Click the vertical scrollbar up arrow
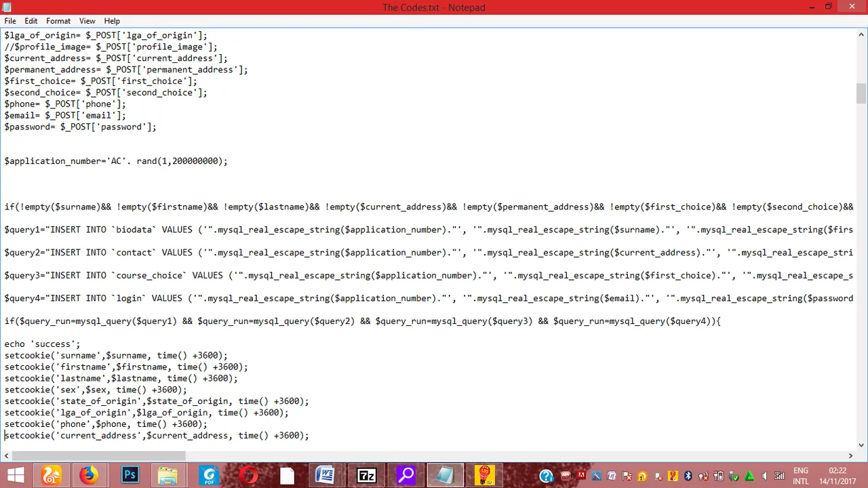The image size is (868, 488). coord(861,35)
